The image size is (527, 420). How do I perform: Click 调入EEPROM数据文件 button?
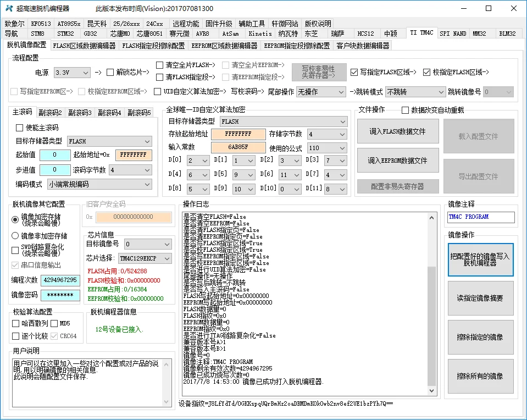(398, 161)
